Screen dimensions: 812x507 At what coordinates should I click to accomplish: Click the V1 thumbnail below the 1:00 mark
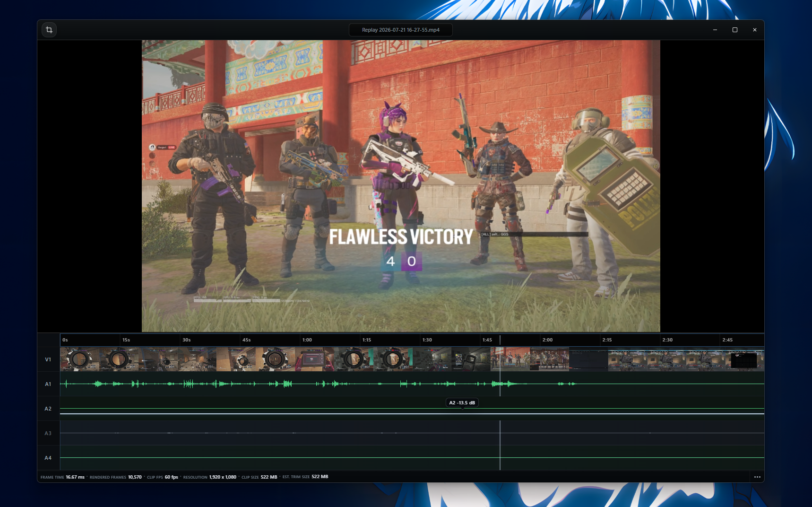point(314,359)
